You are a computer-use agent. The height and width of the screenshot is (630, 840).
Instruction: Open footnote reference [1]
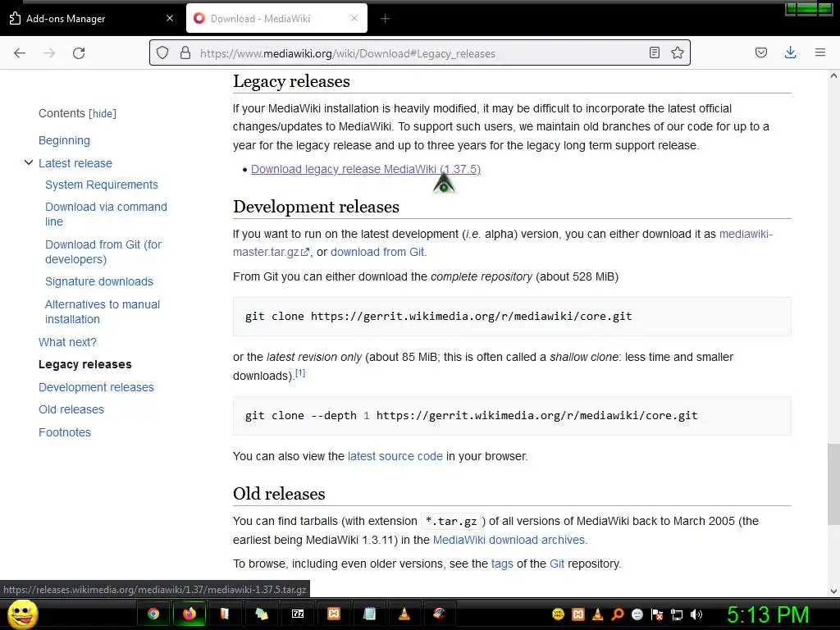click(x=300, y=373)
